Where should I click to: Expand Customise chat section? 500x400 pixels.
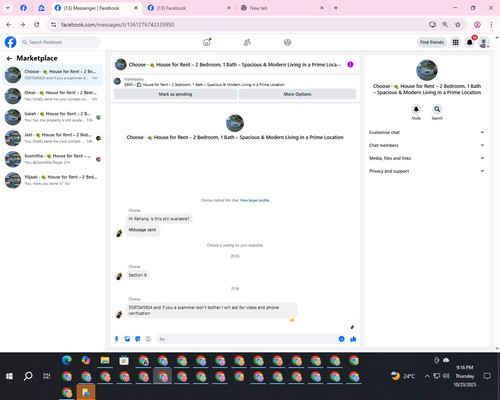tap(427, 132)
